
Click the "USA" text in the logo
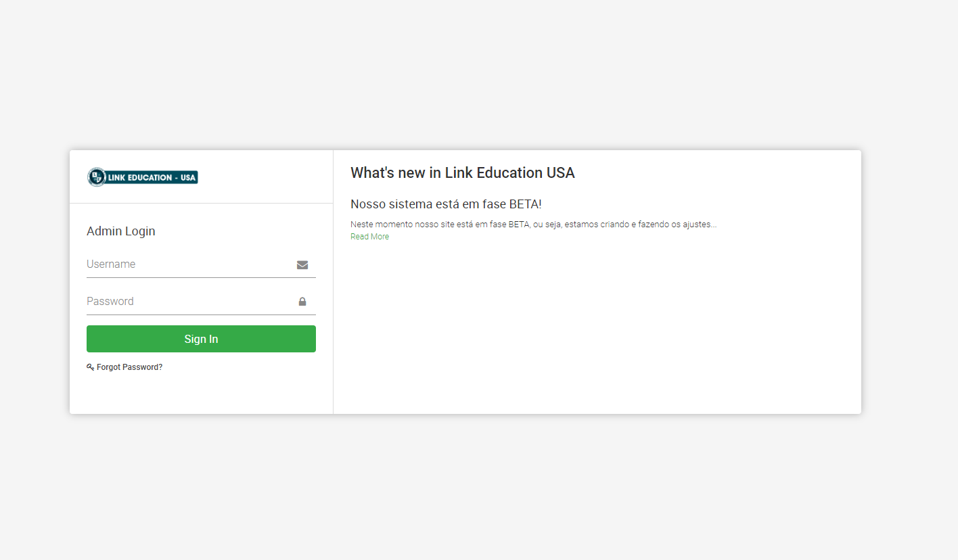(x=188, y=177)
